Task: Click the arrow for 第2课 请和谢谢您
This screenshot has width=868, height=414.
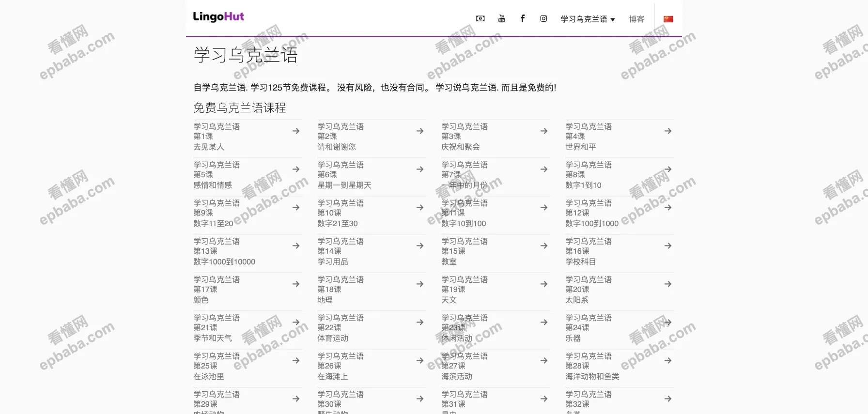Action: point(420,131)
